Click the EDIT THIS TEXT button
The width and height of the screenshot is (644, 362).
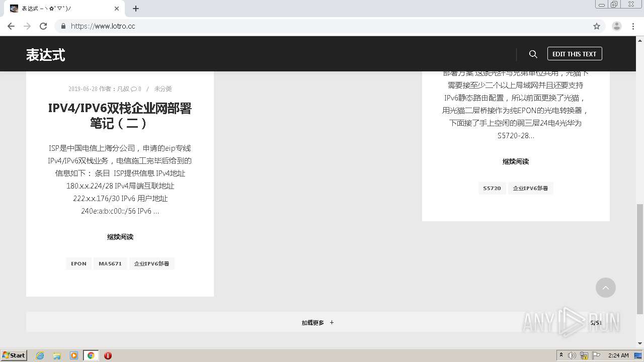point(575,54)
